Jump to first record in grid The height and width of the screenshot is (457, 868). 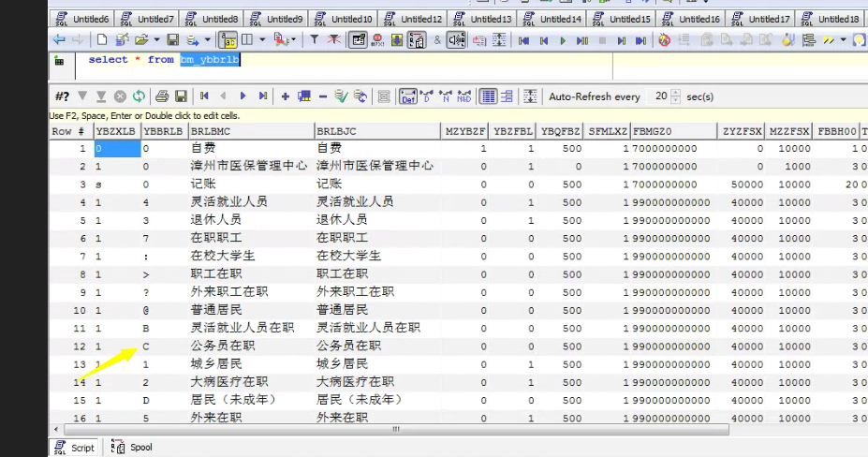203,96
